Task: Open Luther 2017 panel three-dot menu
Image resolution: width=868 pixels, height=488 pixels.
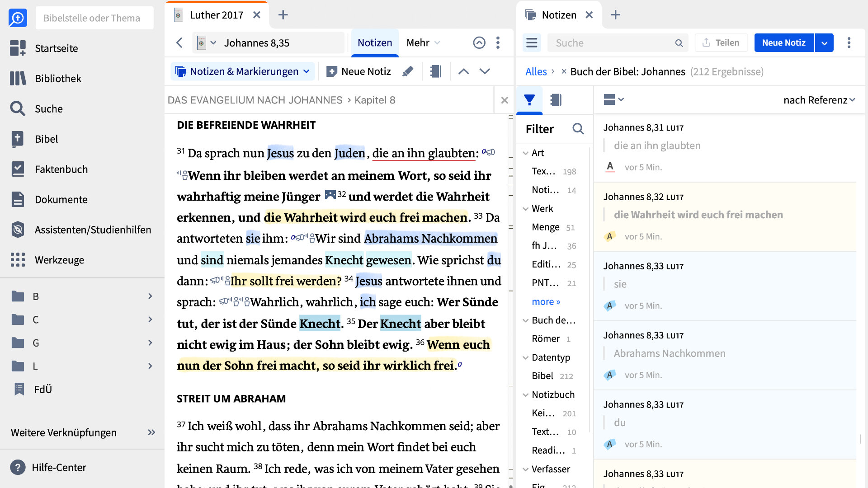Action: point(498,43)
